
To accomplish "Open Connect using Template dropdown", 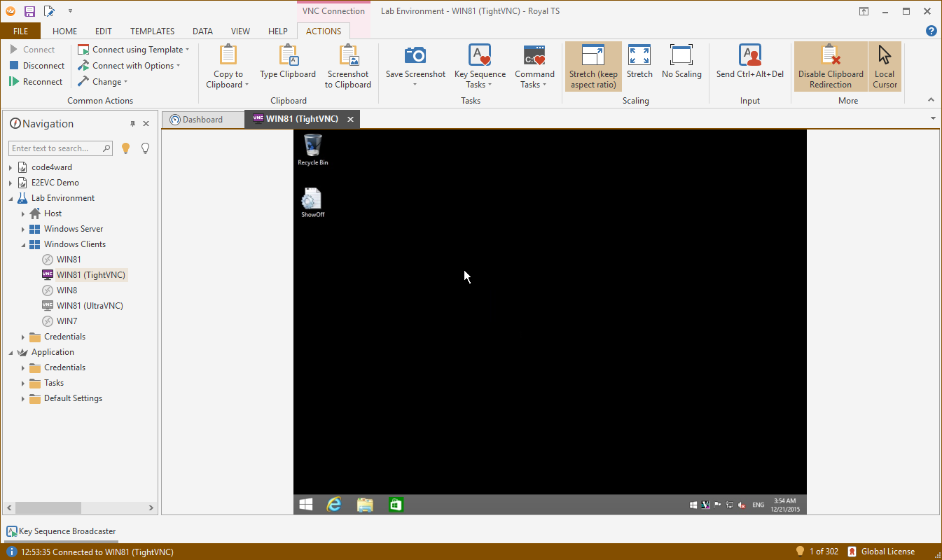I will [x=137, y=50].
